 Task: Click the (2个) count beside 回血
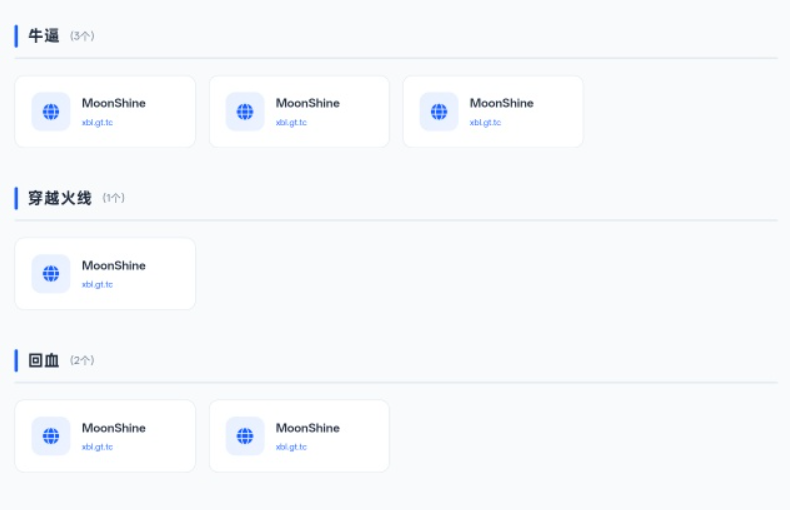(82, 360)
